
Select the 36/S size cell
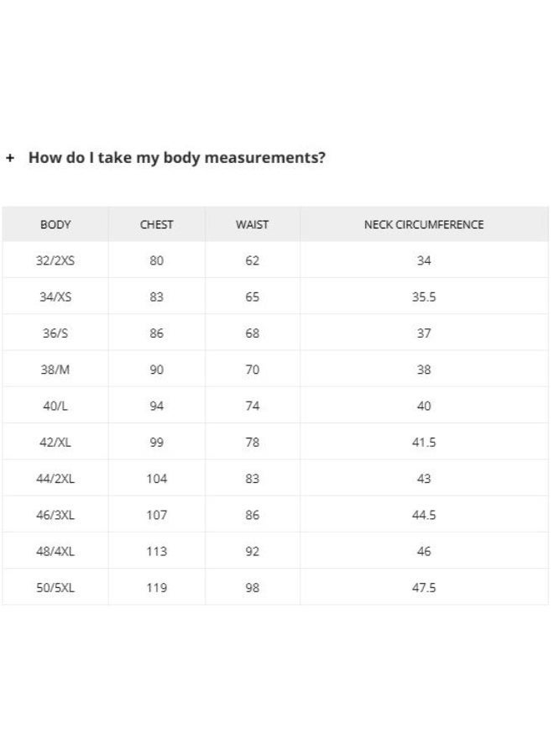(x=55, y=333)
